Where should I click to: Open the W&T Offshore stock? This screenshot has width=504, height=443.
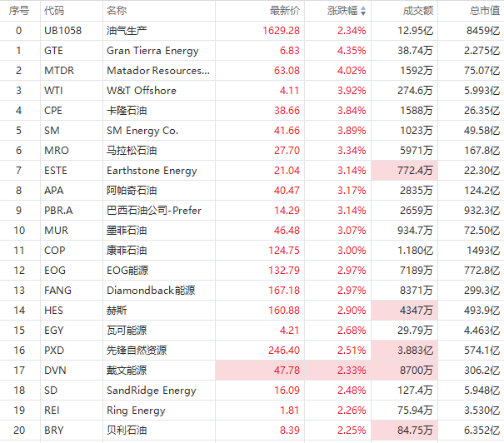[x=141, y=91]
